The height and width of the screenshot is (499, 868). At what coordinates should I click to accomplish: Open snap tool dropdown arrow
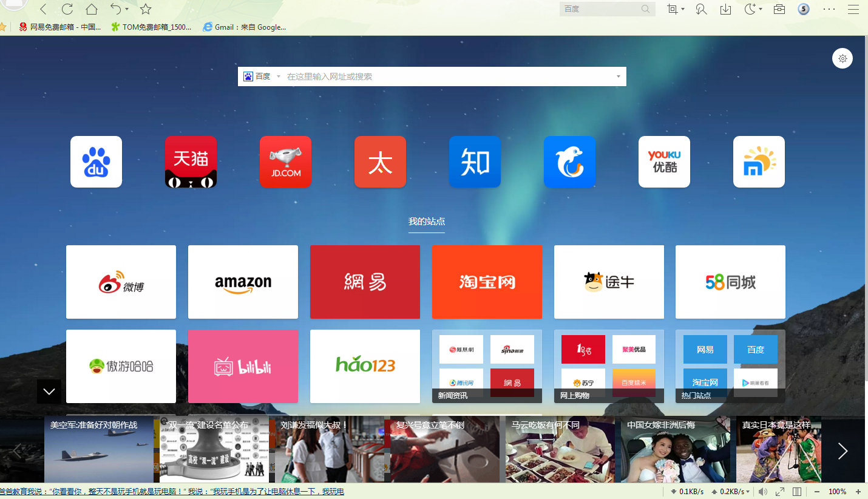click(683, 10)
